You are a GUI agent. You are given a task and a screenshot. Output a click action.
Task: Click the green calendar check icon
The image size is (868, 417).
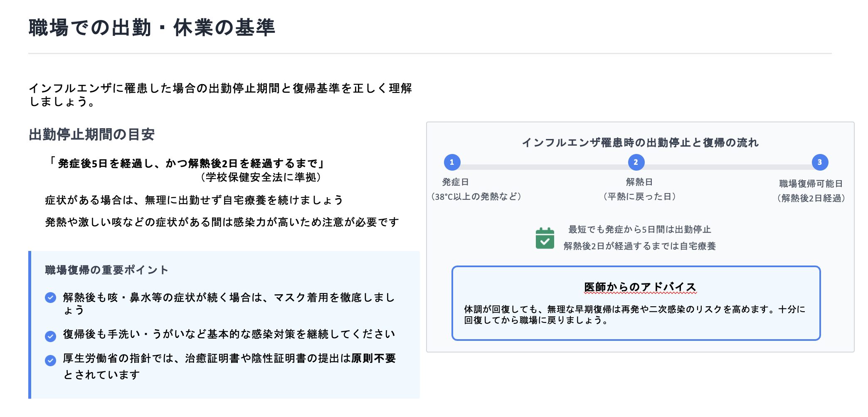(545, 238)
